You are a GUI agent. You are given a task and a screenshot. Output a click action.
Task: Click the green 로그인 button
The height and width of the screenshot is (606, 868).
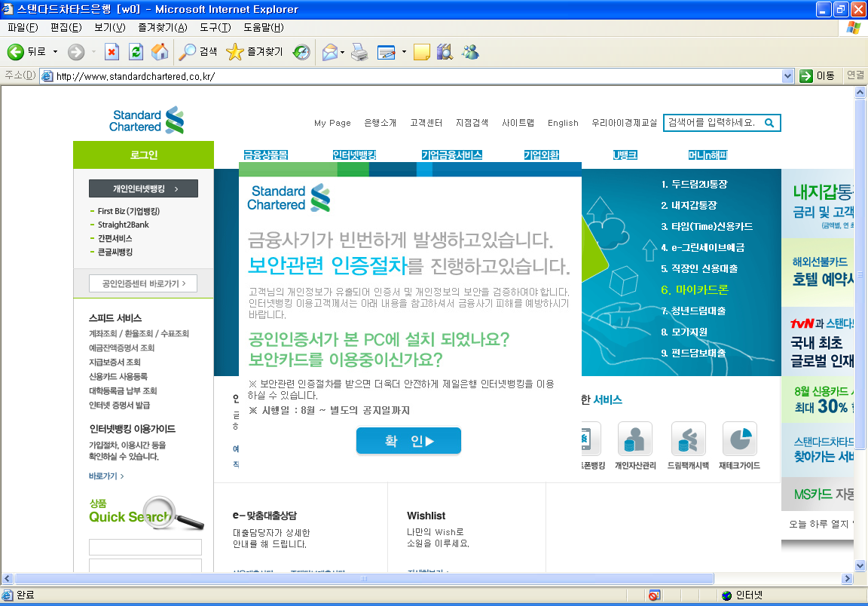click(143, 155)
